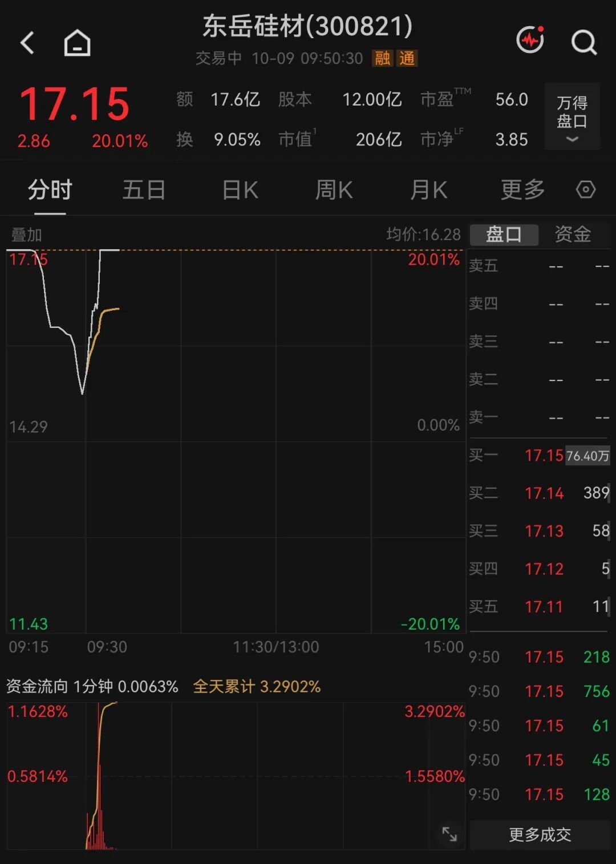The height and width of the screenshot is (864, 616).
Task: Select the 卖四 ask row
Action: [540, 303]
